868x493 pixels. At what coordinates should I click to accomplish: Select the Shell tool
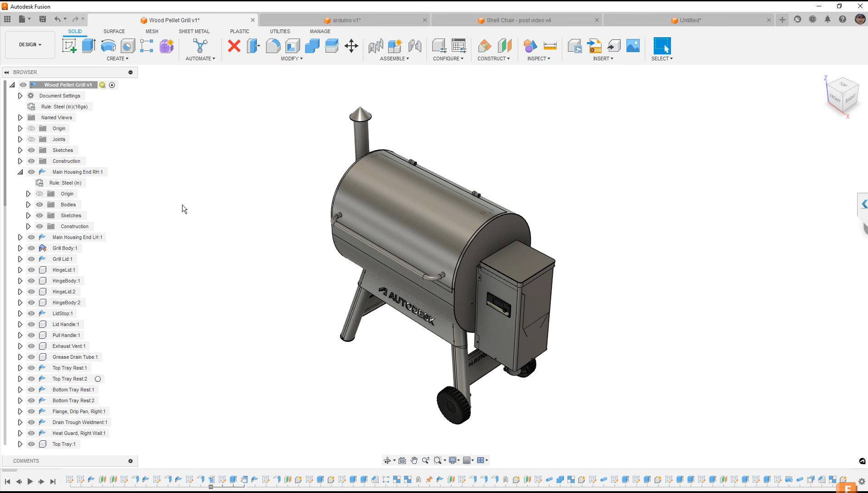[x=293, y=46]
